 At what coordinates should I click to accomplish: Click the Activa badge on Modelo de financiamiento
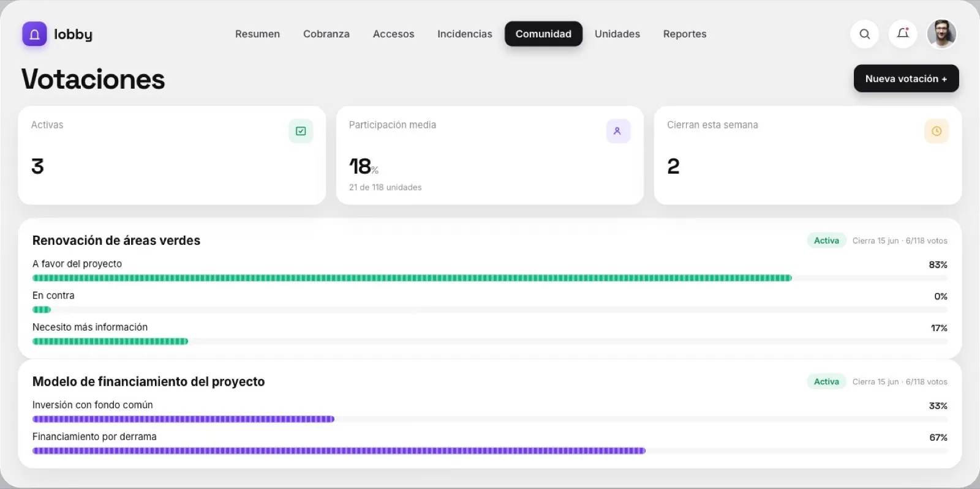pyautogui.click(x=826, y=381)
